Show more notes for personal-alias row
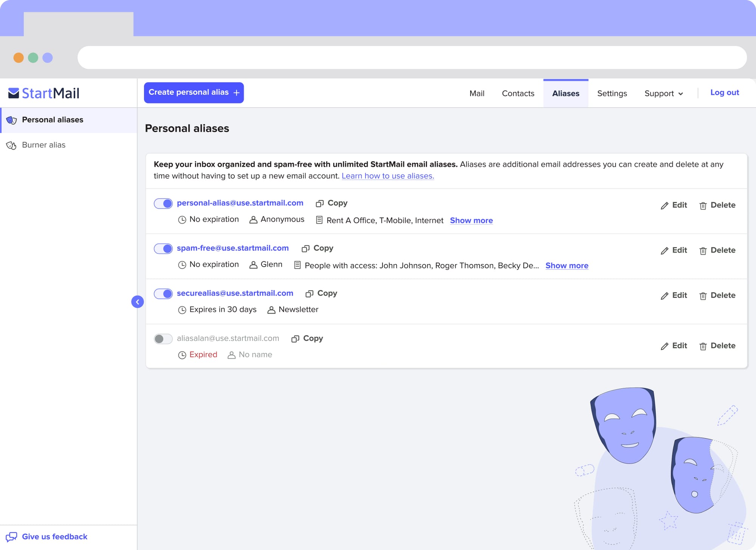Viewport: 756px width, 550px height. click(471, 221)
